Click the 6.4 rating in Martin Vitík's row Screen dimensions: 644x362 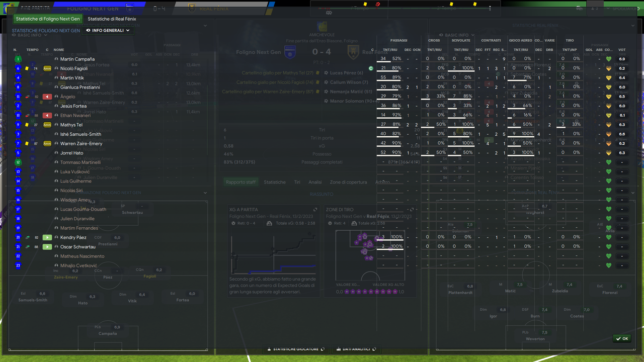pyautogui.click(x=622, y=78)
